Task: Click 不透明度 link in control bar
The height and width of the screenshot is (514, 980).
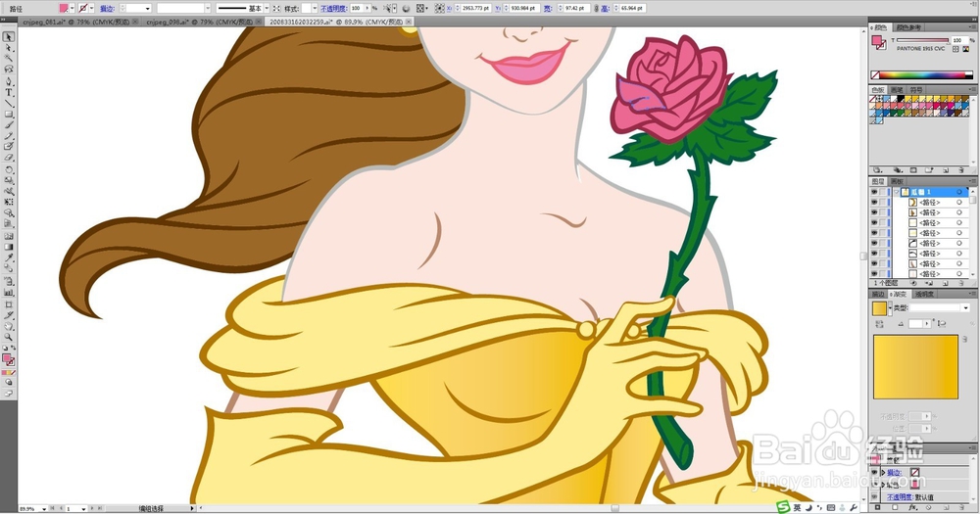Action: 334,9
